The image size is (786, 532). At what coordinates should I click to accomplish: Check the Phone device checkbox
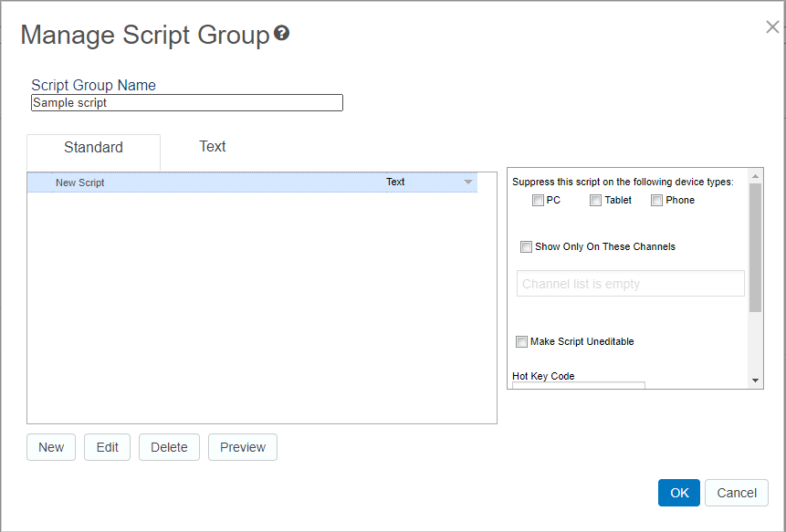point(656,201)
